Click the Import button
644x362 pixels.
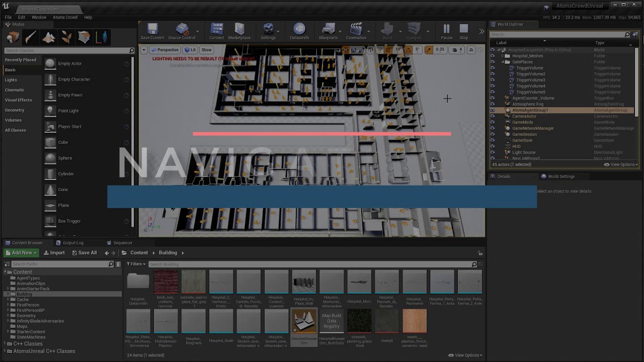[x=54, y=253]
